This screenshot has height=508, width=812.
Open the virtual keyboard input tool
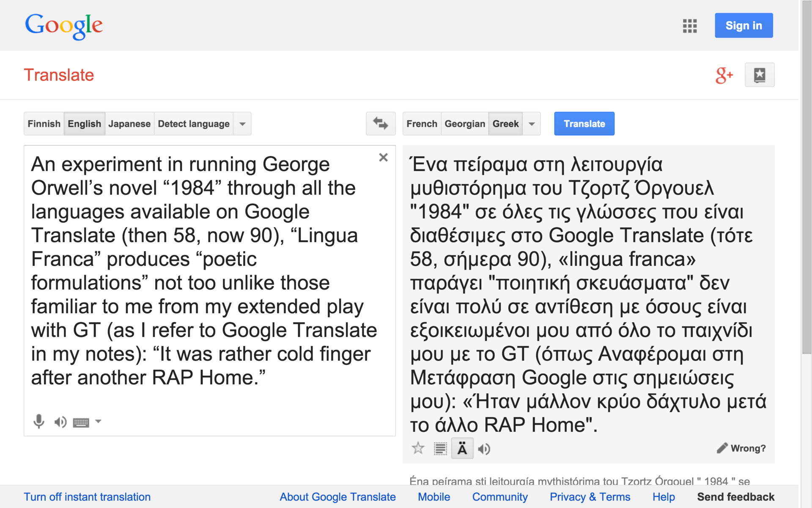pyautogui.click(x=81, y=422)
